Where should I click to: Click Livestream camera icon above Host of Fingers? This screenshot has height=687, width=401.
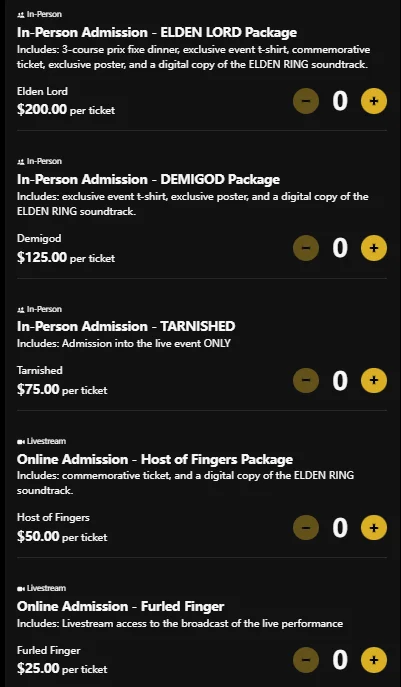[x=21, y=442]
